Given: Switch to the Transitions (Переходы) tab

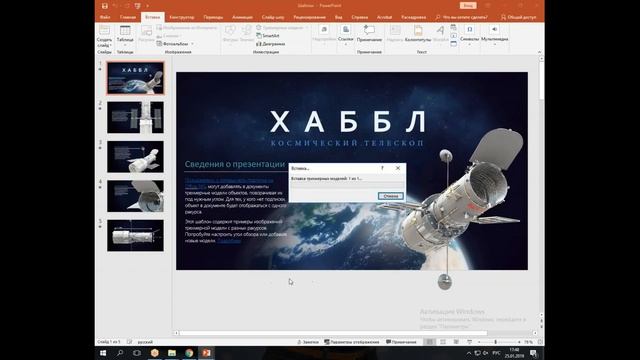Looking at the screenshot, I should click(x=213, y=17).
